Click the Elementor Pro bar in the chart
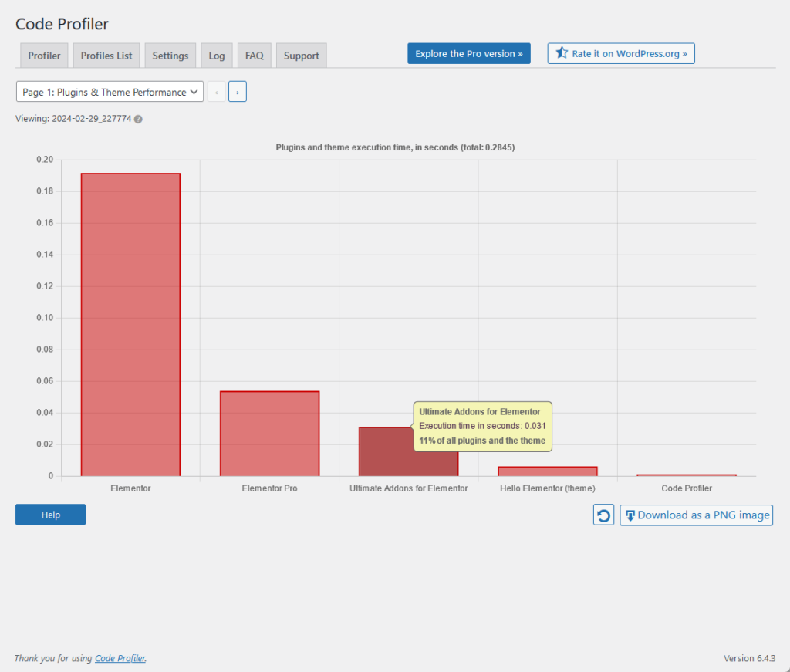 point(269,434)
